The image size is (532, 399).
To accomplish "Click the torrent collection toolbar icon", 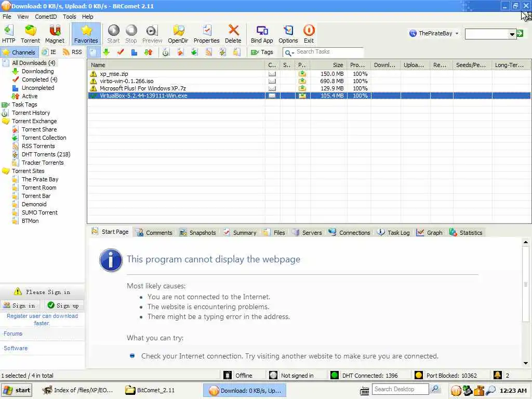I will coord(194,52).
